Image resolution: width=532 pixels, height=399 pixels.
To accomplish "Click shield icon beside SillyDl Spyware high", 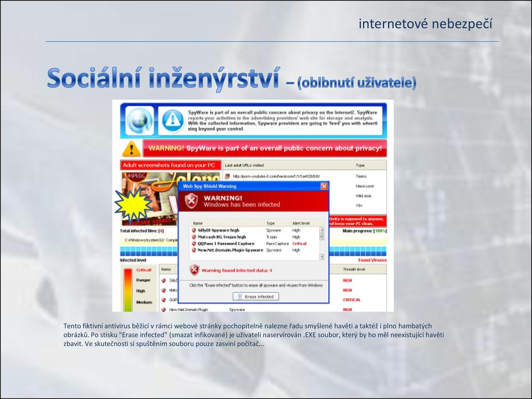I will pos(194,230).
